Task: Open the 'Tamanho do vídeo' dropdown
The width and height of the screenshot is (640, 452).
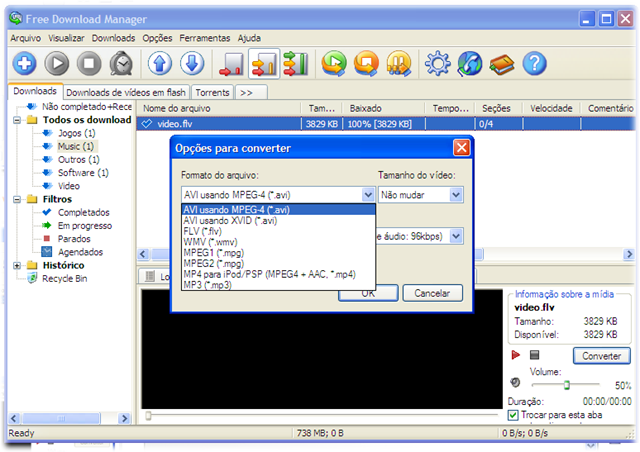Action: coord(420,195)
